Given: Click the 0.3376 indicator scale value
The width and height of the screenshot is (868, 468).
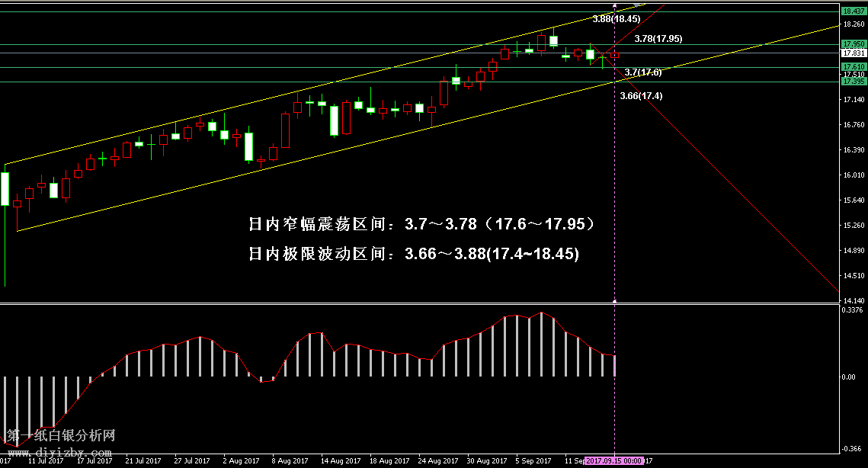Looking at the screenshot, I should [x=853, y=310].
